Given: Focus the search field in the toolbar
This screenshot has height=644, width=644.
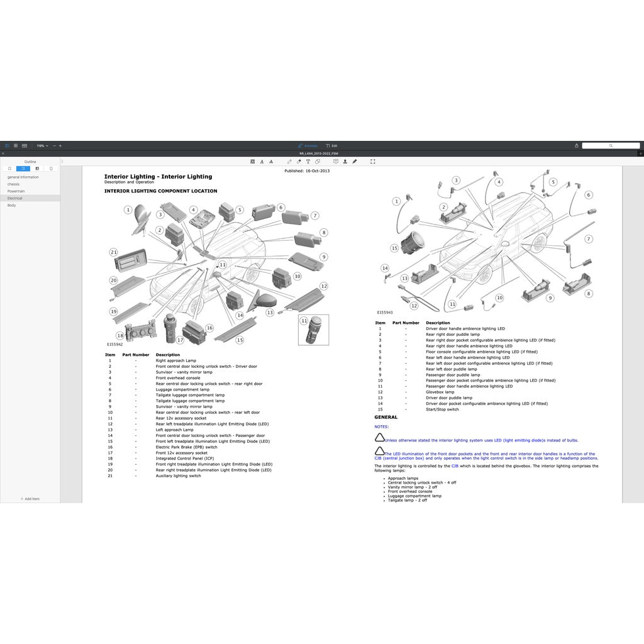Looking at the screenshot, I should tap(611, 146).
